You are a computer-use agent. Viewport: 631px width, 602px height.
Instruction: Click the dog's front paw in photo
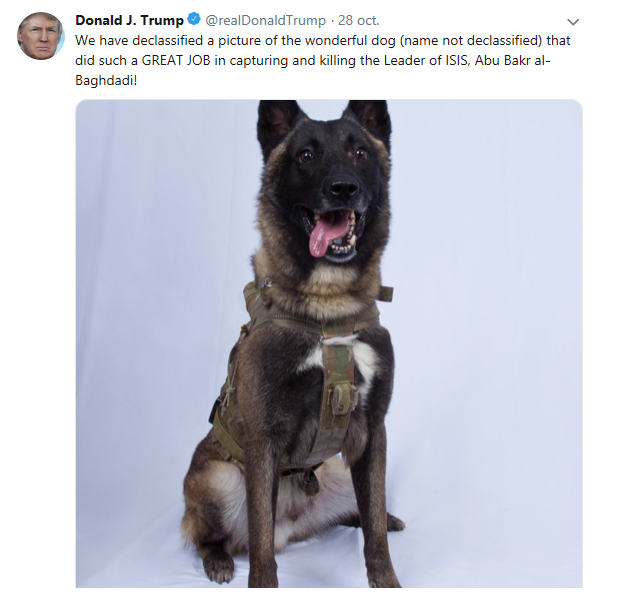click(221, 567)
